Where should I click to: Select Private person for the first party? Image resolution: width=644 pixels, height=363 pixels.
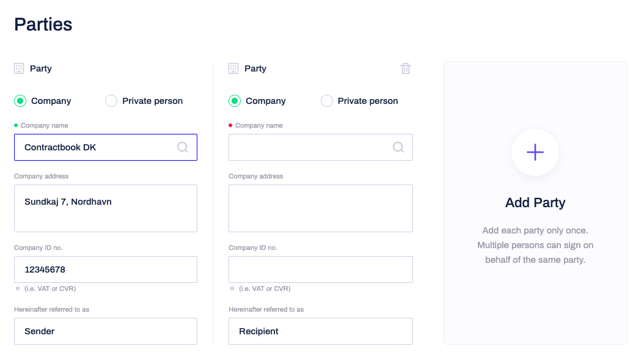[x=111, y=101]
